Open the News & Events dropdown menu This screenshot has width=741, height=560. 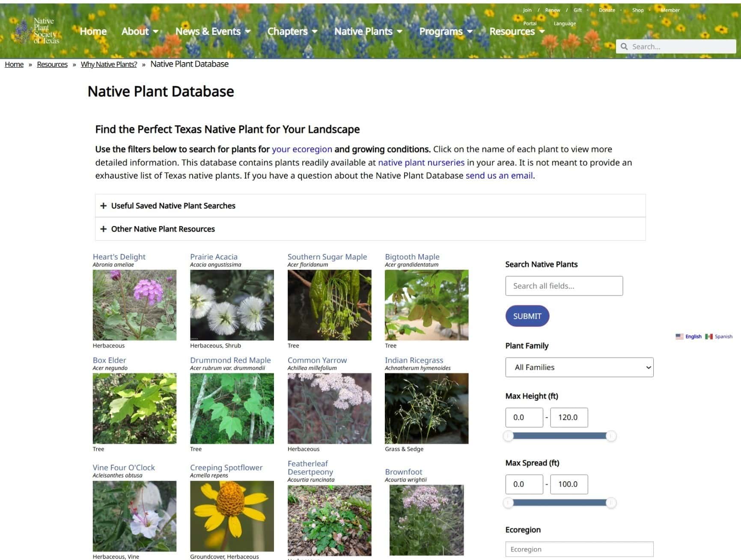pyautogui.click(x=213, y=31)
